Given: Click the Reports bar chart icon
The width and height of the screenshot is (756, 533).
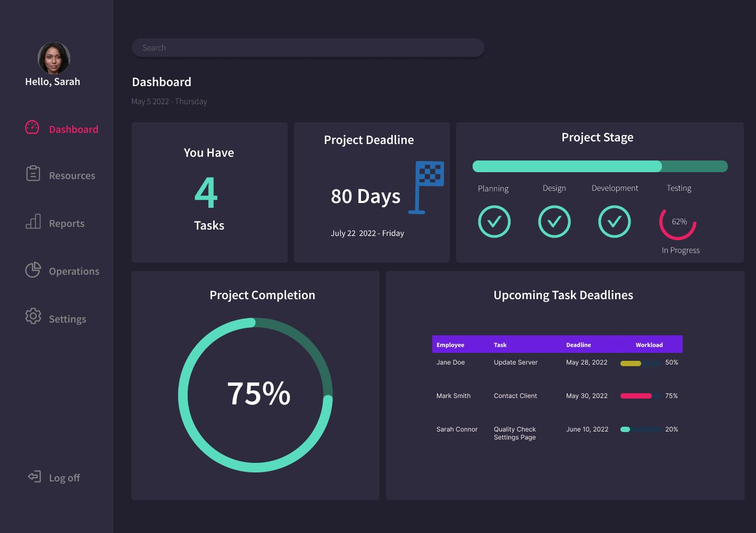Looking at the screenshot, I should (x=32, y=222).
